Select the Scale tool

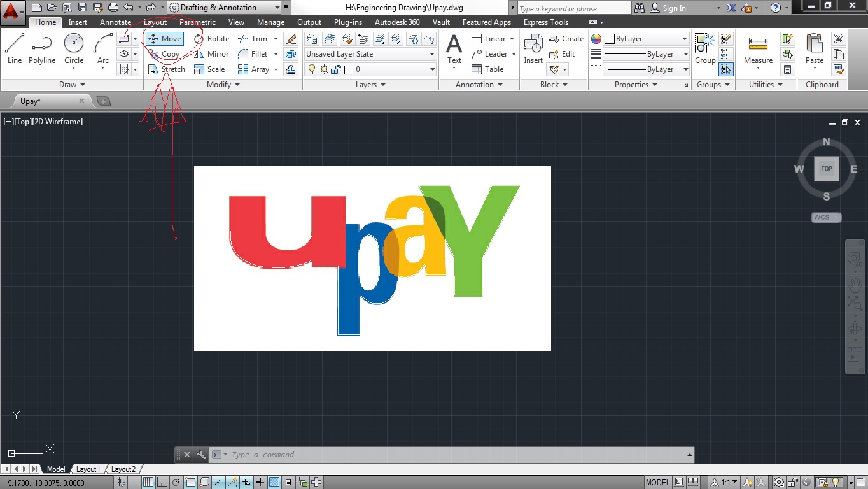tap(209, 69)
